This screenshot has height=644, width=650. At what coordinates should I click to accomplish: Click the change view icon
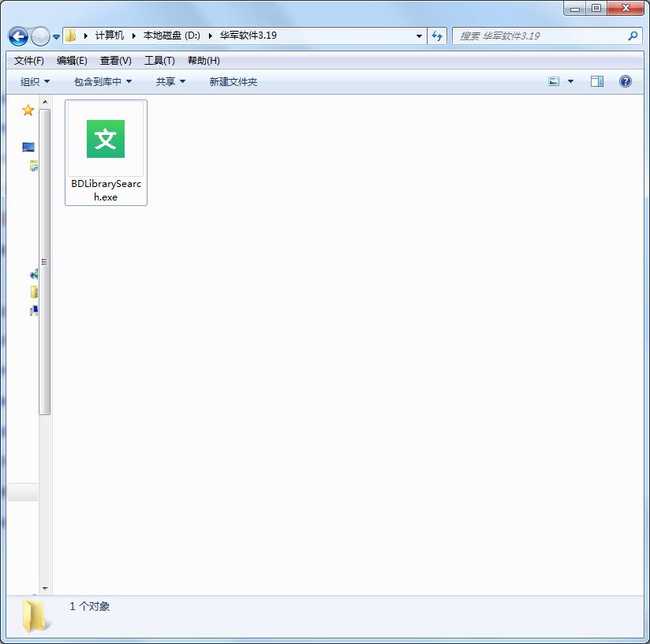[554, 81]
